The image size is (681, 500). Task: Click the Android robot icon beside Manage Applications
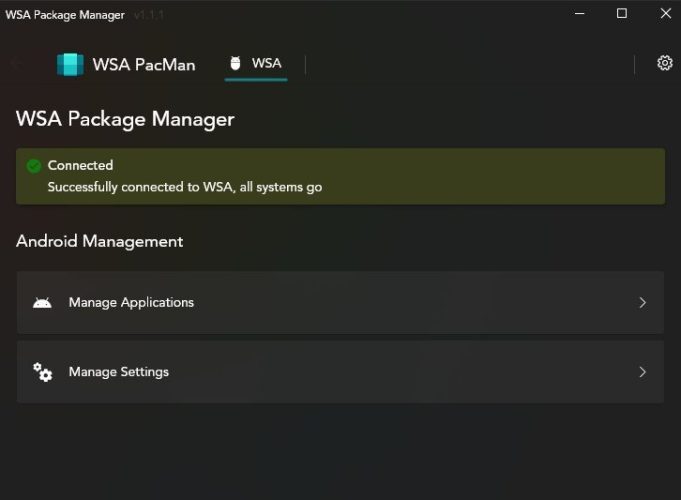[42, 303]
